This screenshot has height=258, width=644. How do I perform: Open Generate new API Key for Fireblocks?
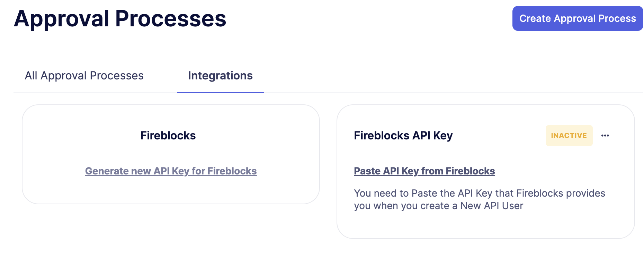[171, 171]
